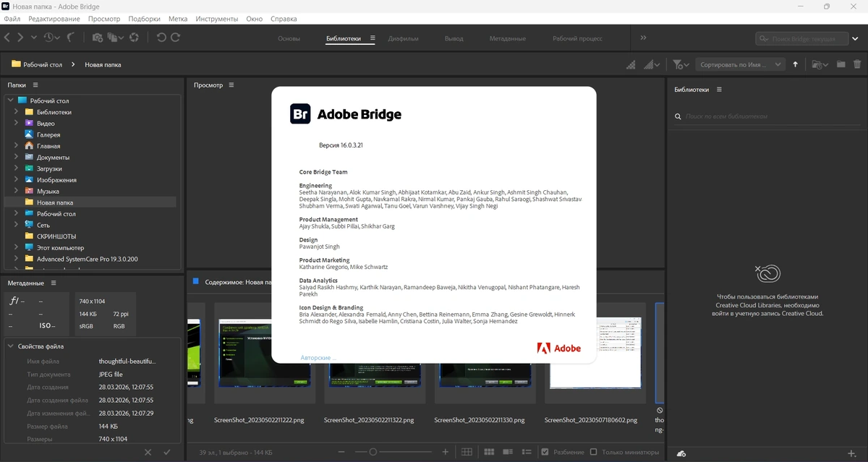The height and width of the screenshot is (462, 868).
Task: Open the Файл menu
Action: pos(12,19)
